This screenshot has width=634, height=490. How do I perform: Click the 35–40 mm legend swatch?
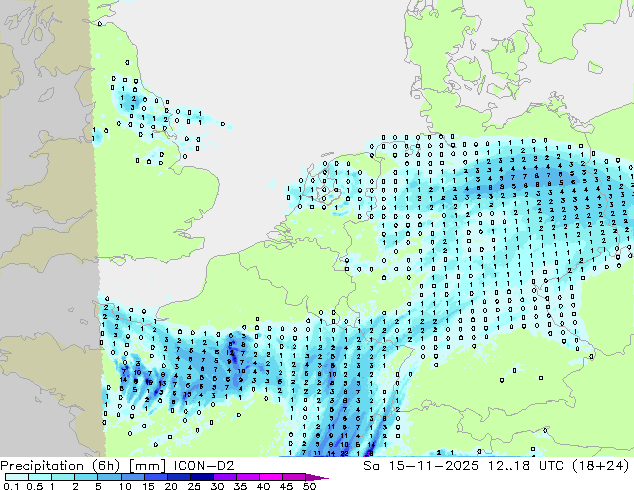pos(247,477)
